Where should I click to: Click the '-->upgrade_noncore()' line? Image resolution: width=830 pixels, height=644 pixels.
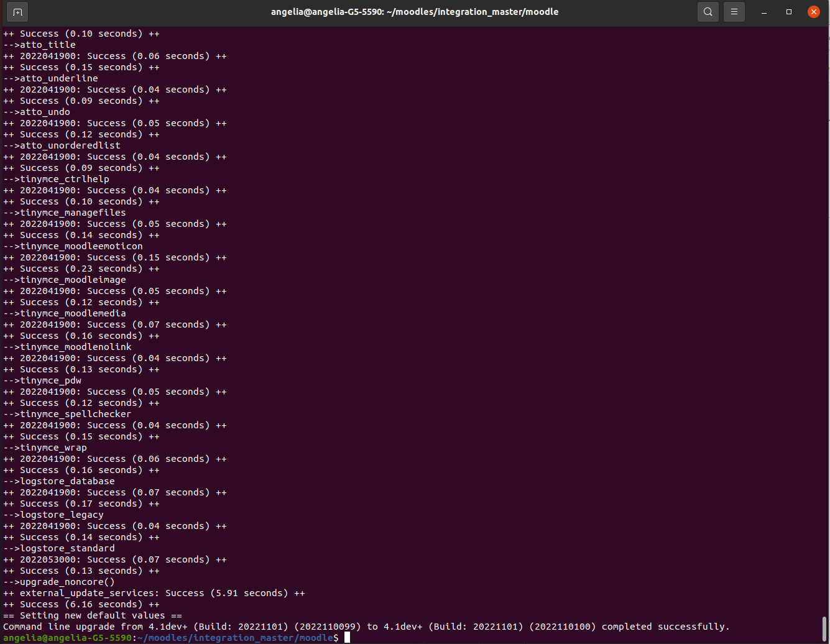coord(59,582)
